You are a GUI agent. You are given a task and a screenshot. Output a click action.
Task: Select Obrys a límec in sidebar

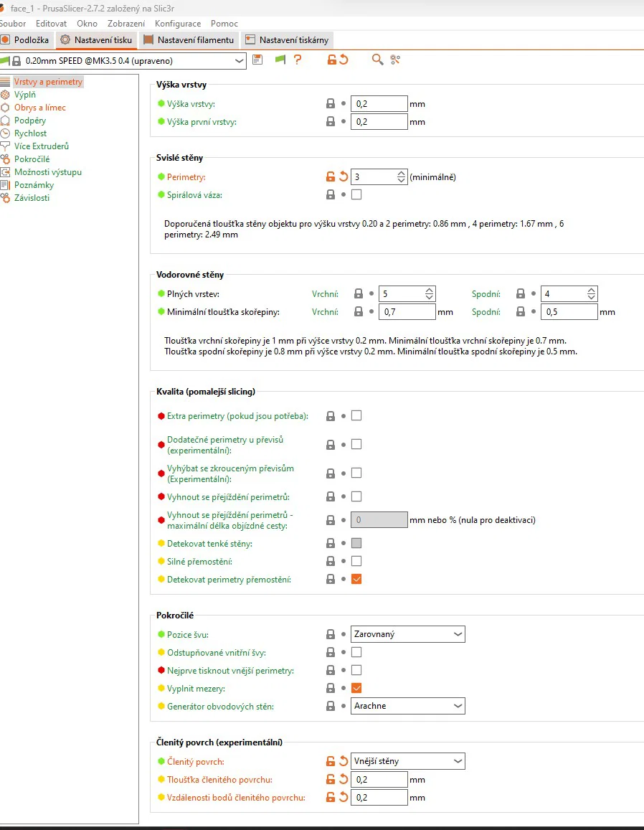tap(39, 108)
